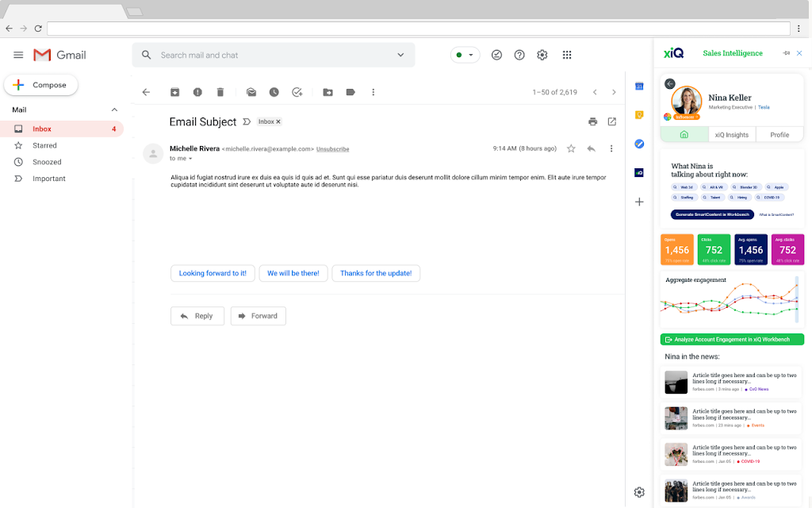The image size is (812, 508).
Task: Open the Help question mark icon
Action: click(519, 55)
